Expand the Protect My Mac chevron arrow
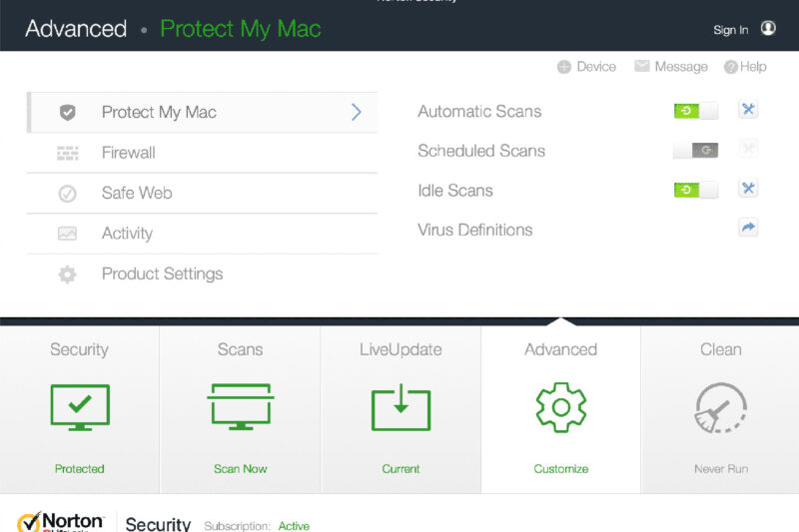 pyautogui.click(x=357, y=112)
